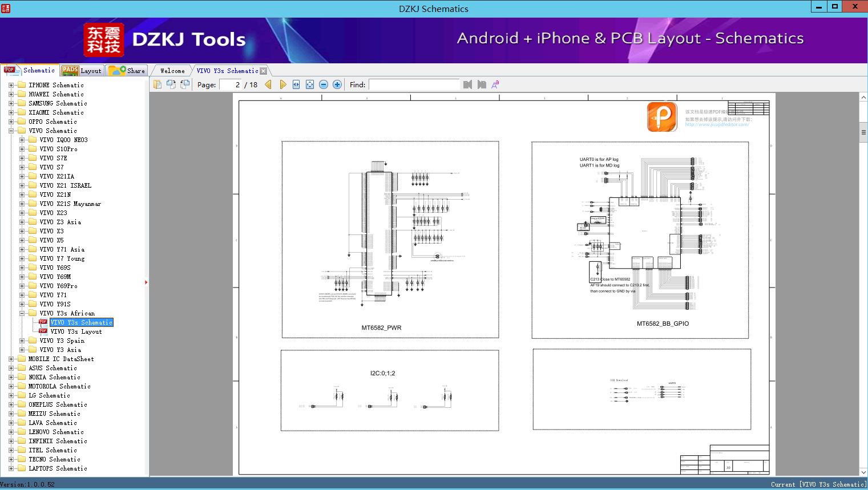Image resolution: width=868 pixels, height=490 pixels.
Task: Zoom in on the schematic
Action: click(x=337, y=84)
